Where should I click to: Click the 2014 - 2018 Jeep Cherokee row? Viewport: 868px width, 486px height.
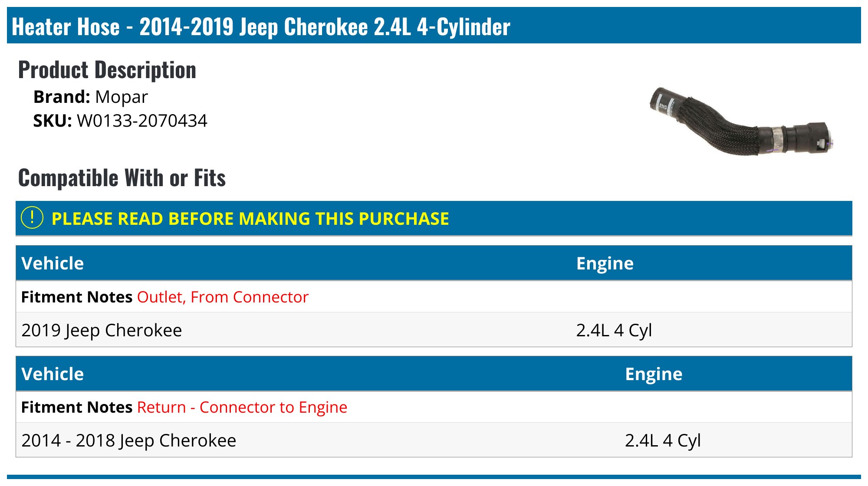tap(434, 440)
